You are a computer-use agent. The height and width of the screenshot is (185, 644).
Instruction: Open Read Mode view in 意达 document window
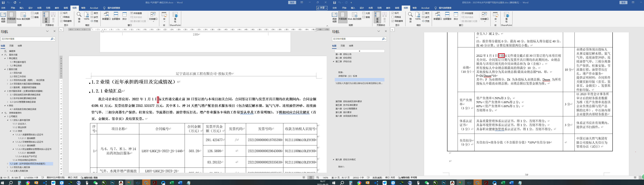[3, 17]
